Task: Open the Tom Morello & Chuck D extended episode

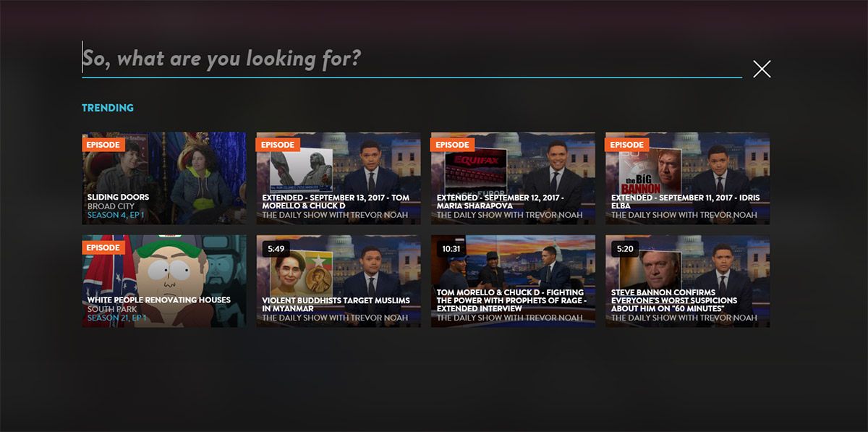Action: 338,177
